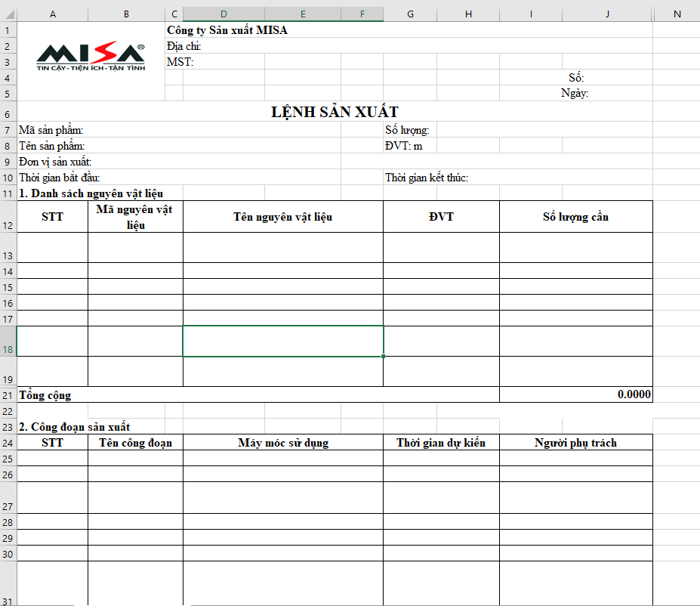Select column I header
Viewport: 700px width, 606px height.
coord(531,14)
